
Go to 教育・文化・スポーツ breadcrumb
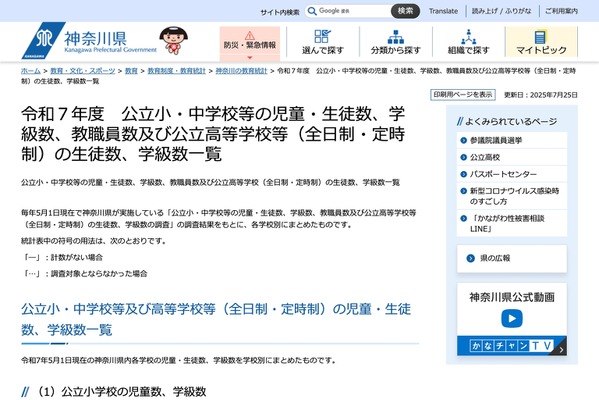[x=83, y=71]
